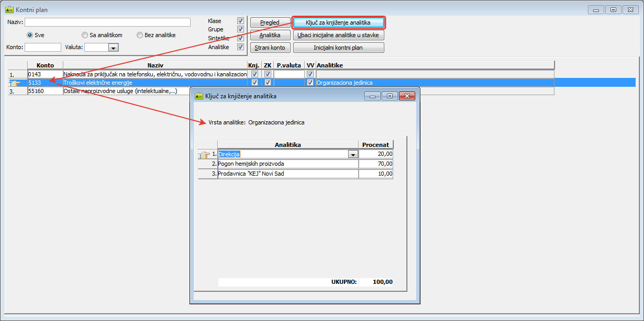Click into the Naziv search field
The height and width of the screenshot is (321, 644).
tap(107, 22)
